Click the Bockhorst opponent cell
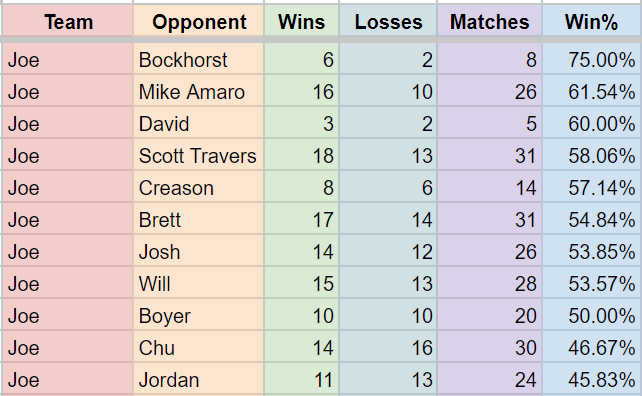The height and width of the screenshot is (396, 642). tap(199, 60)
